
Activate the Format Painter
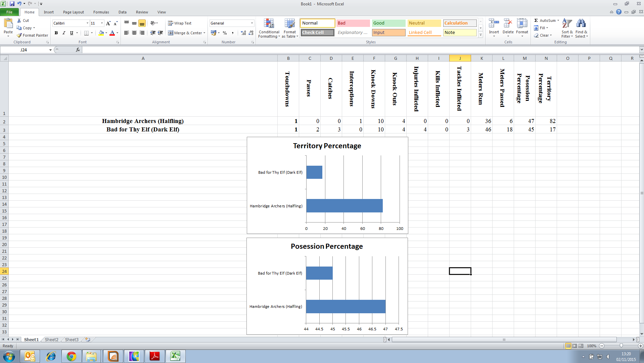32,35
